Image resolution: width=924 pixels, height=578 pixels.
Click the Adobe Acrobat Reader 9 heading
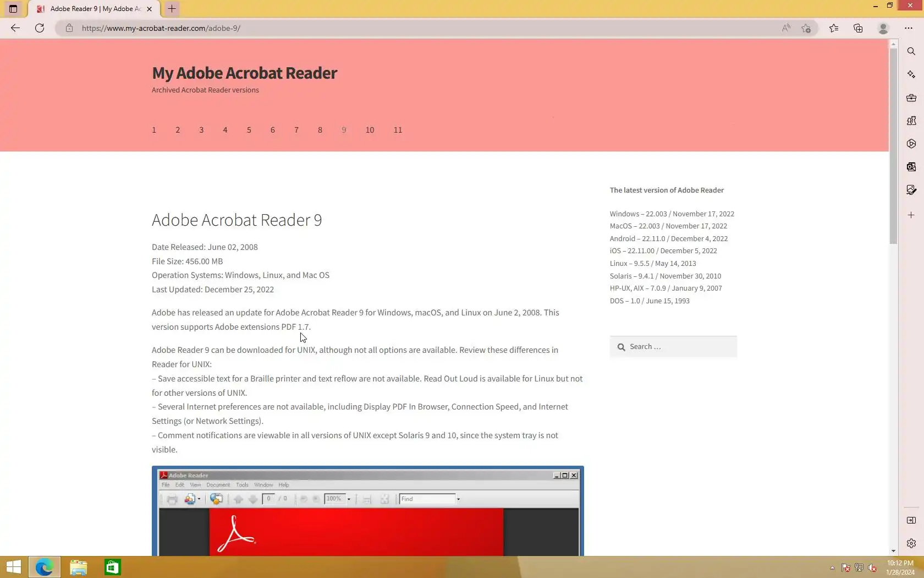coord(237,220)
